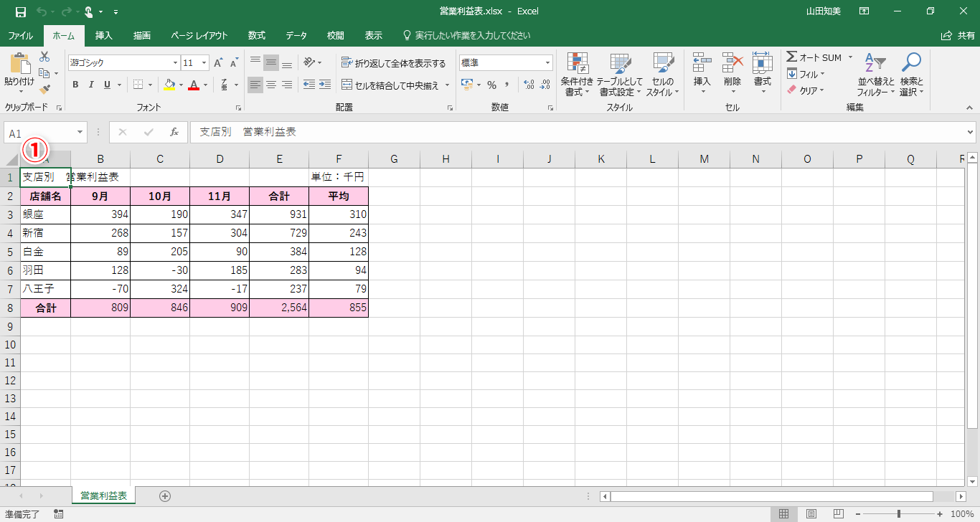Screen dimensions: 980x522
Task: Expand the formula bar with the chevron
Action: pyautogui.click(x=971, y=132)
